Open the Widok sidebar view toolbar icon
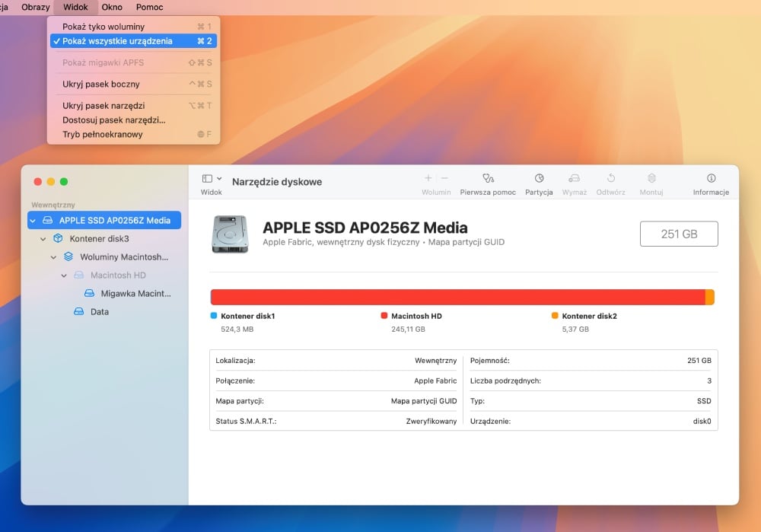 (x=207, y=179)
